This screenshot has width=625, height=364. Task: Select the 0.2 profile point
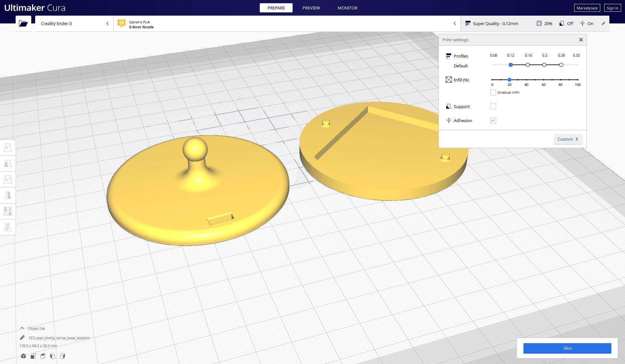pyautogui.click(x=544, y=65)
